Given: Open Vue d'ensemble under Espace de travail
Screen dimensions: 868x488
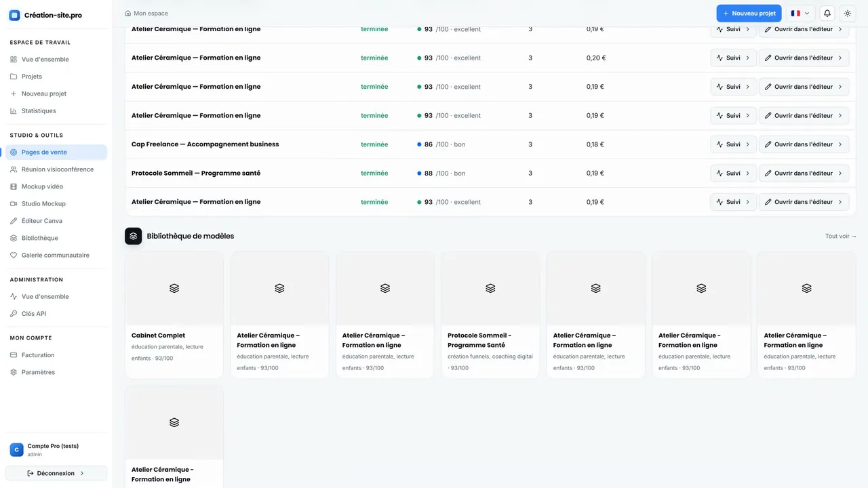Looking at the screenshot, I should [x=56, y=60].
